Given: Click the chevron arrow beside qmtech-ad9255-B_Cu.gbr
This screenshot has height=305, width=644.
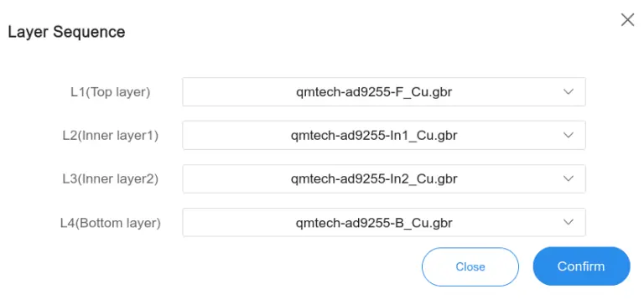Looking at the screenshot, I should click(x=568, y=222).
